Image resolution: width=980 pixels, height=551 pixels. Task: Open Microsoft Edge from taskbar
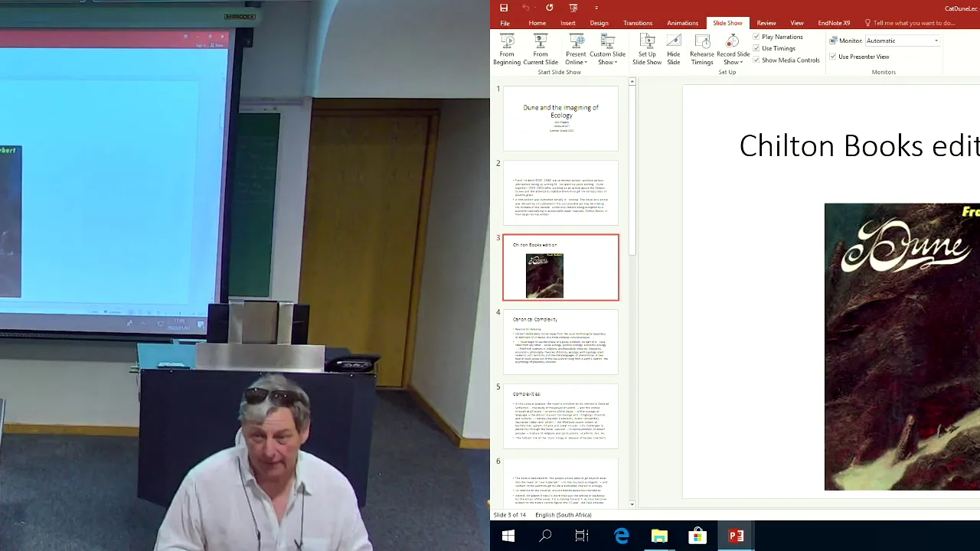[x=621, y=536]
